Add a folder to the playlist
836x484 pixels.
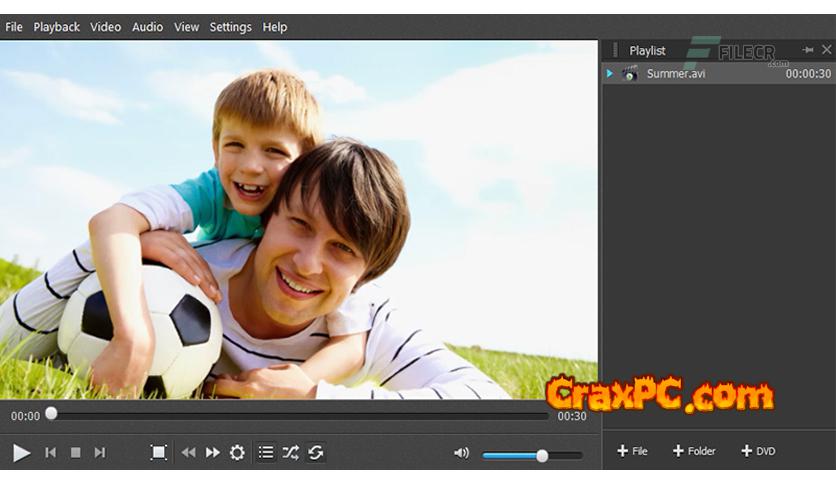694,452
